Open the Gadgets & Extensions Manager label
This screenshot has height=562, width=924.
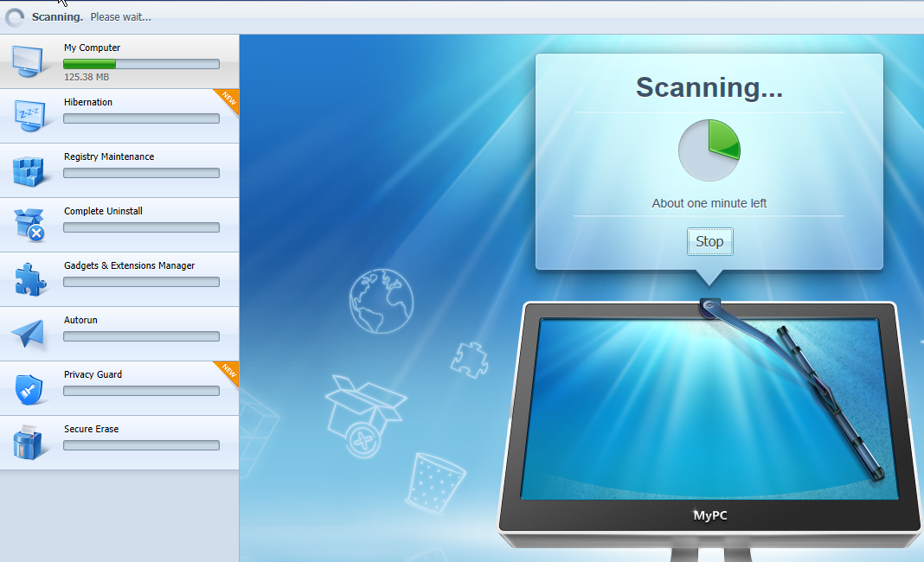click(x=129, y=265)
